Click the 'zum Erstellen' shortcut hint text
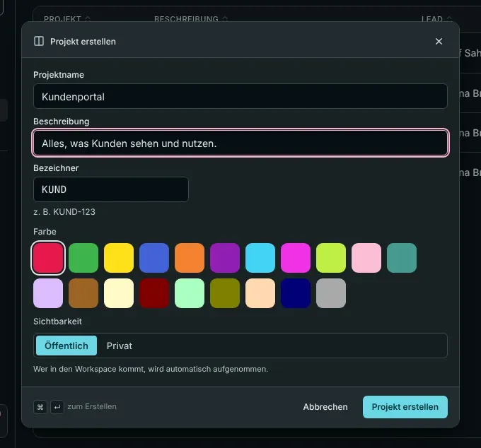 (x=92, y=406)
